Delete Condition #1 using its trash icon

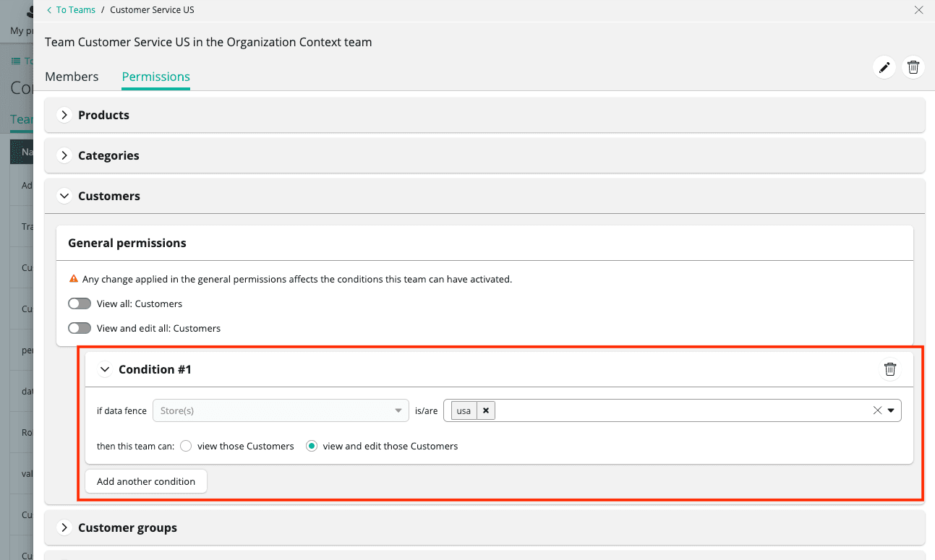(x=890, y=369)
